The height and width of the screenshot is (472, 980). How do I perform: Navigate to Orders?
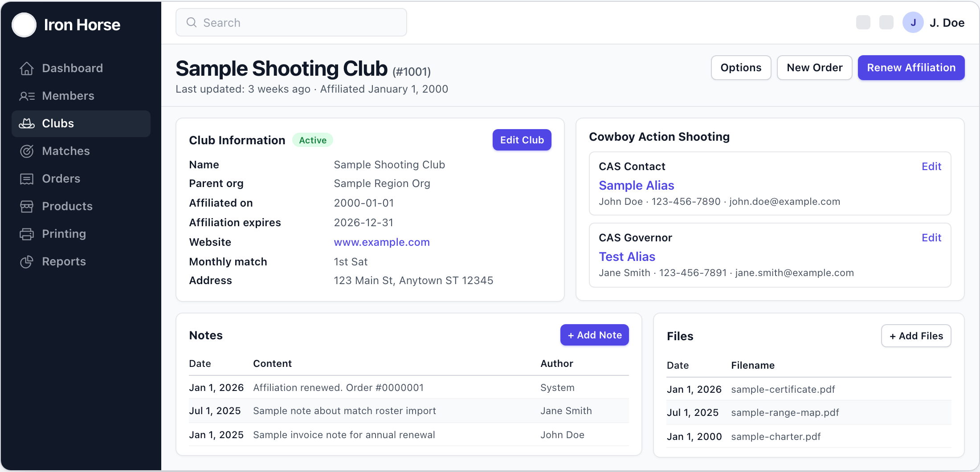tap(81, 179)
